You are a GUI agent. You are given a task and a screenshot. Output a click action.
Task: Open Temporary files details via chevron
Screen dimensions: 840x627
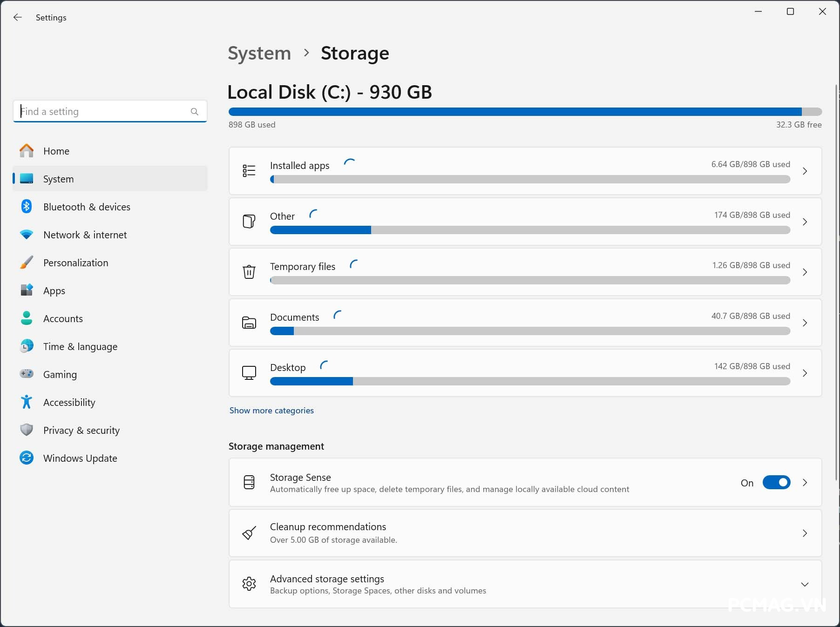[805, 272]
